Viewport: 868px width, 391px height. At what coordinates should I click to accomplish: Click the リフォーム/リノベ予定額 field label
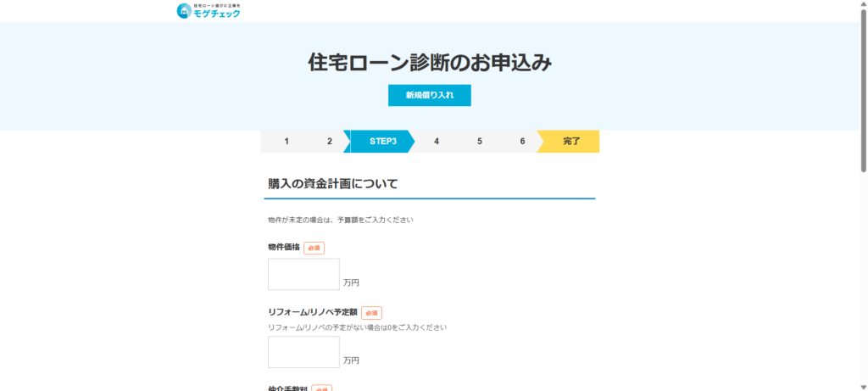(312, 312)
